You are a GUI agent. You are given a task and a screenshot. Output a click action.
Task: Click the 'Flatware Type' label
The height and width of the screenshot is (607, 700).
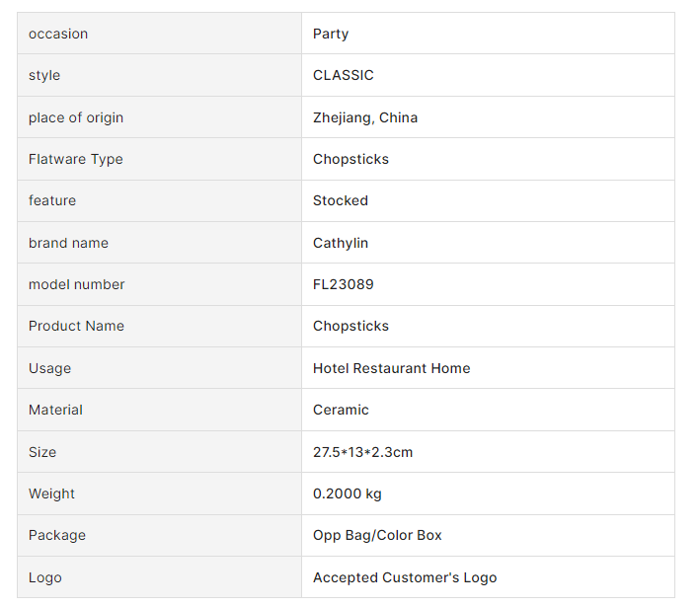pos(76,159)
